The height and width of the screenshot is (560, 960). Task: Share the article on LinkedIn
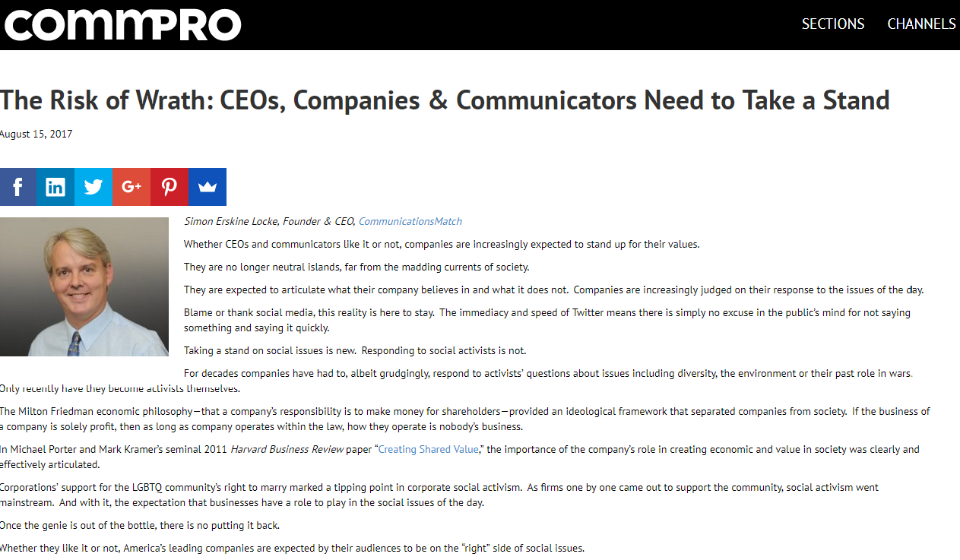pyautogui.click(x=55, y=187)
